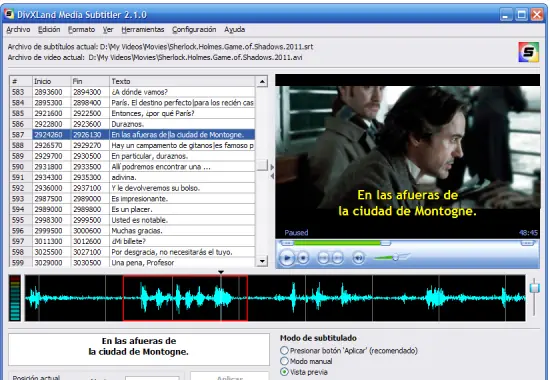Screen dimensions: 550x380
Task: Click the right-pointing splitter arrow beside the list
Action: click(x=272, y=167)
